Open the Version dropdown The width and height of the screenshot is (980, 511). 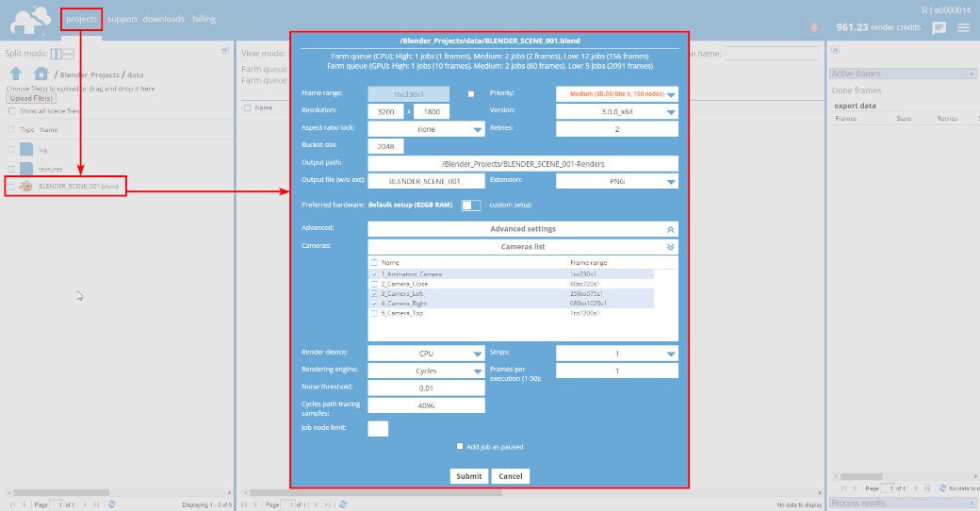[617, 111]
